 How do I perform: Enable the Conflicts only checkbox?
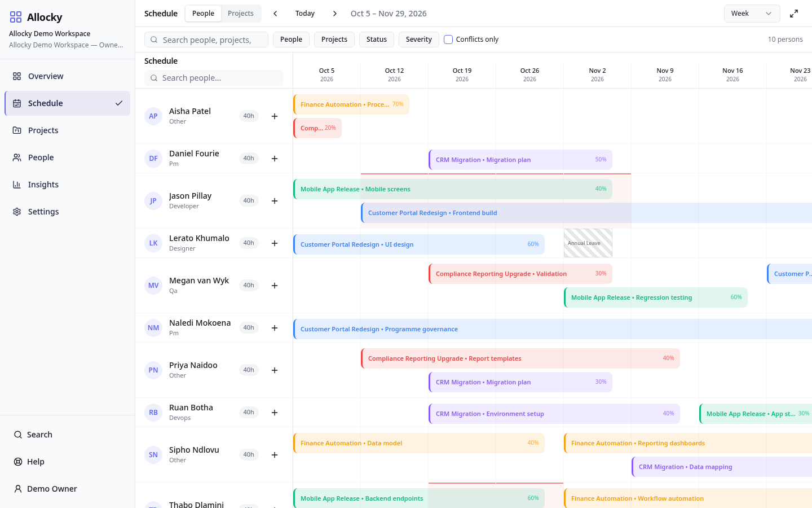coord(448,40)
